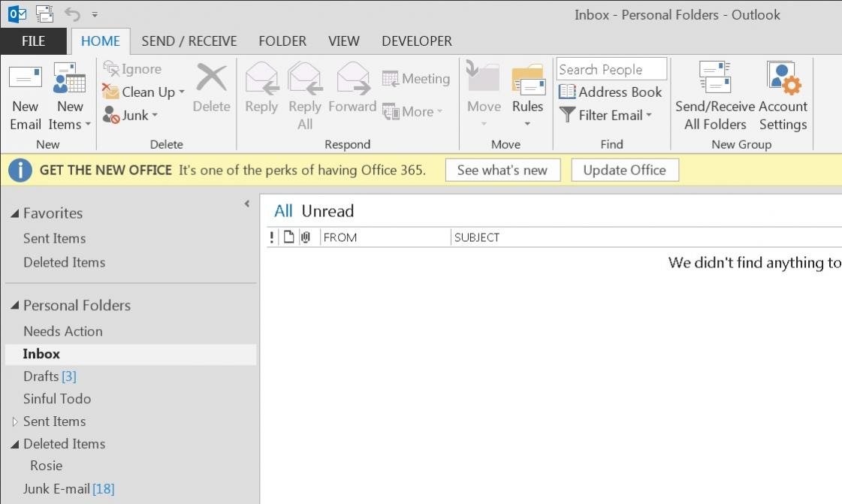The image size is (842, 504).
Task: Click the Reply icon
Action: pos(261,78)
